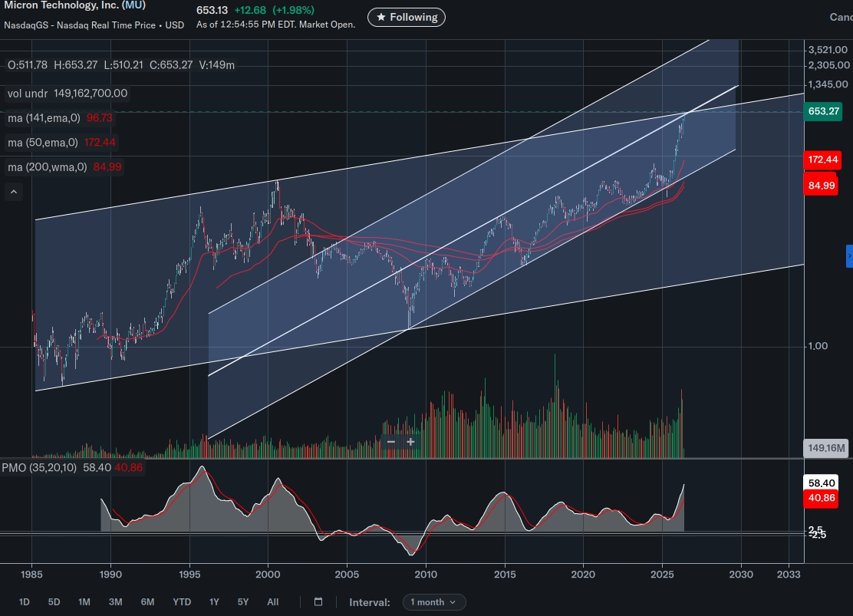Click the red 40.86 PMO axis tag
Screen dimensions: 853x616
[x=822, y=498]
